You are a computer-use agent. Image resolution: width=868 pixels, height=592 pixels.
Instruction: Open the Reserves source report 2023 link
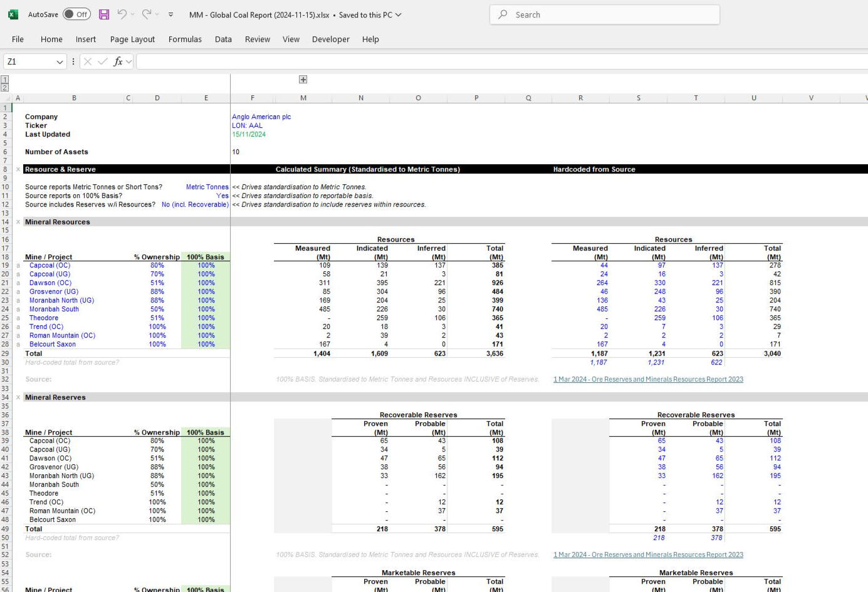tap(648, 554)
